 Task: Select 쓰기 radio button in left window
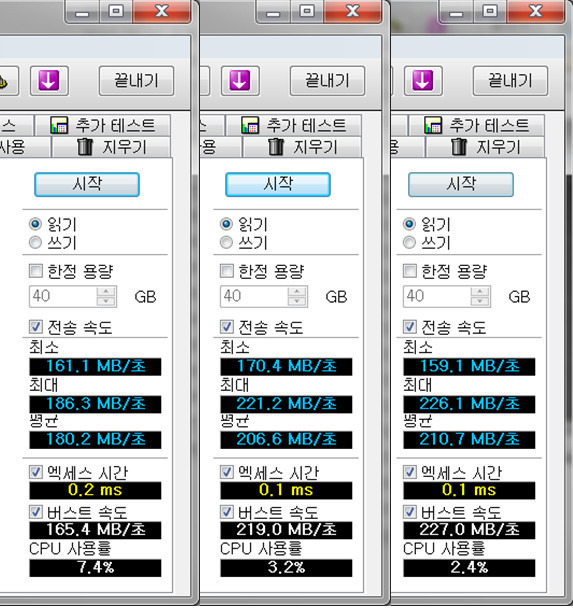(35, 243)
